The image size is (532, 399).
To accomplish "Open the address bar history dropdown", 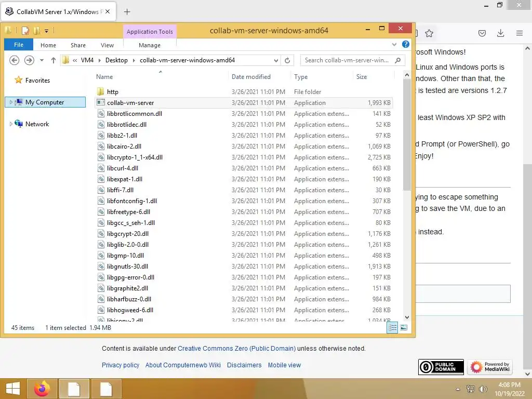I will pos(276,60).
